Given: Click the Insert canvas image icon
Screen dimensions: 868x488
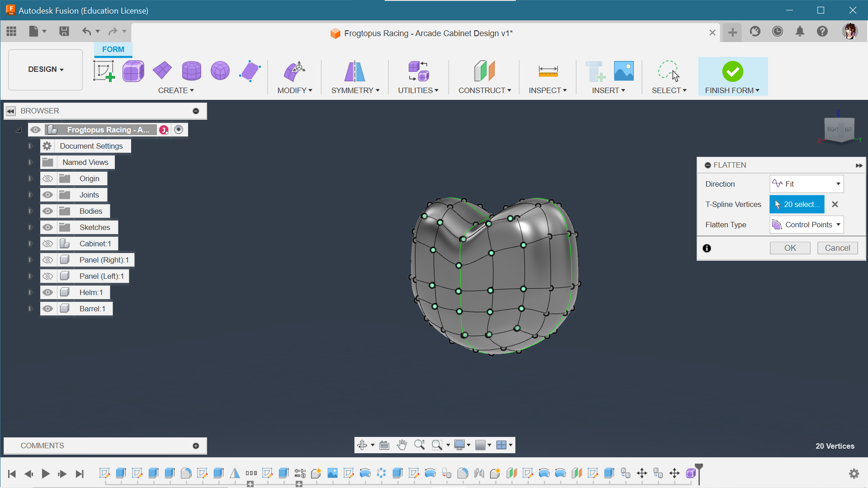Looking at the screenshot, I should (x=624, y=71).
